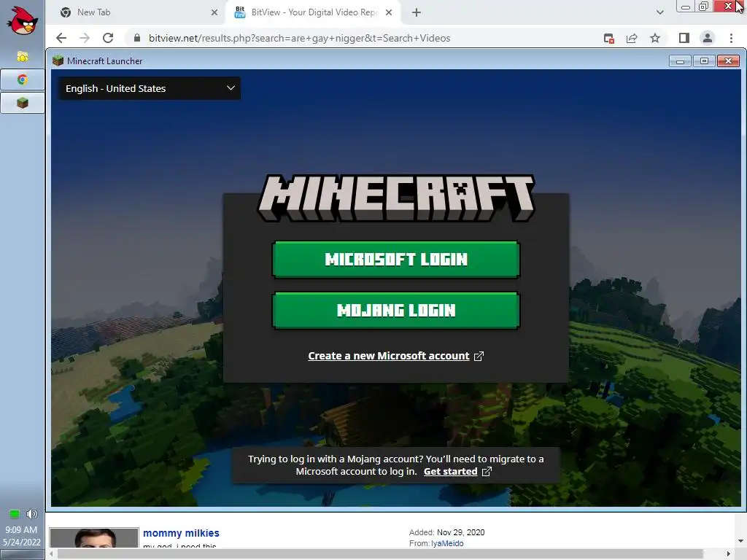Reload the BitView page
Image resolution: width=747 pixels, height=560 pixels.
(108, 38)
